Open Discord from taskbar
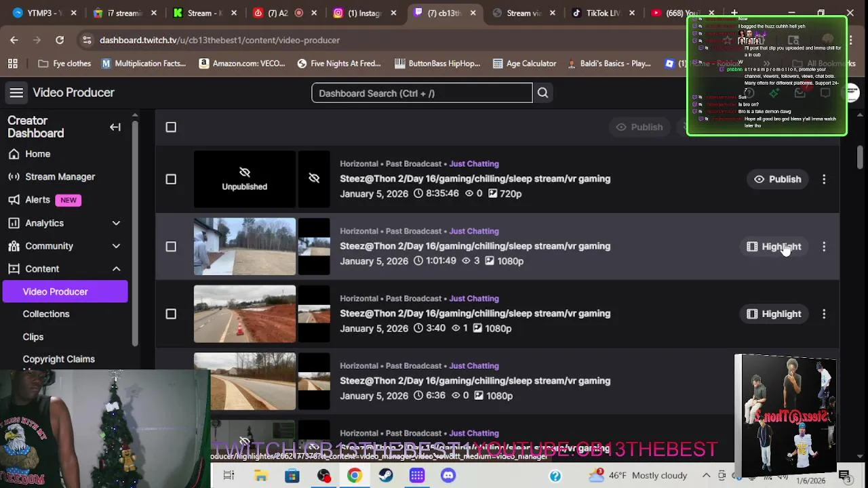This screenshot has width=868, height=488. (x=448, y=476)
